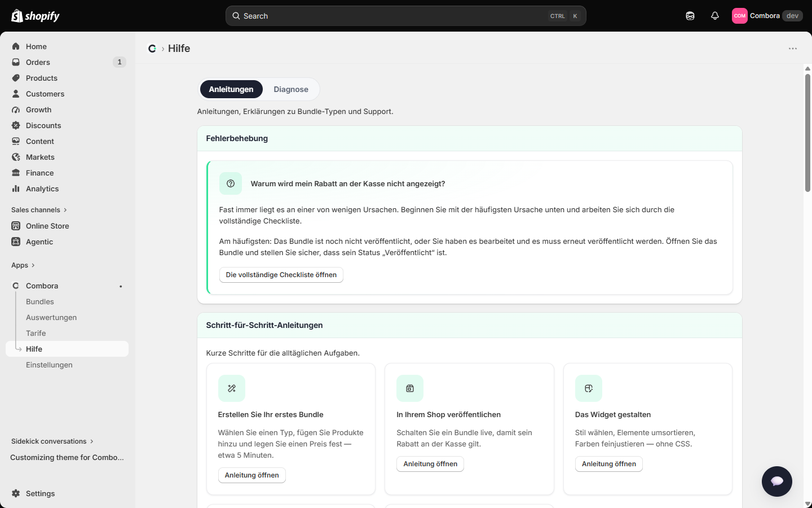Select the Anleitungen tab
Screen dimensions: 812x508
tap(231, 89)
